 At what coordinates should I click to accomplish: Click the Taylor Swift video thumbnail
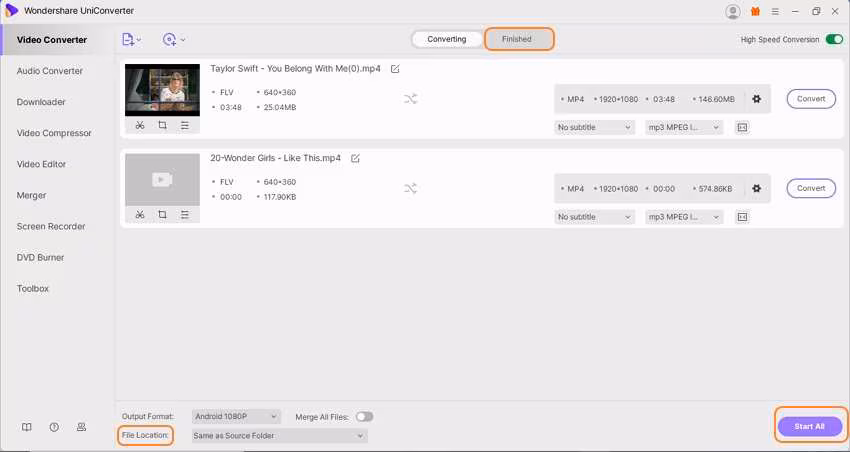(x=163, y=90)
